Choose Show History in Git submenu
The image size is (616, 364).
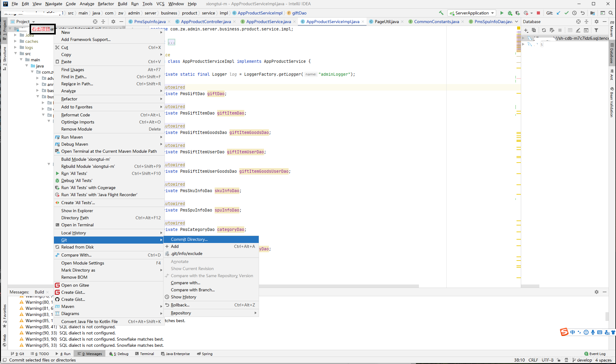tap(211, 297)
